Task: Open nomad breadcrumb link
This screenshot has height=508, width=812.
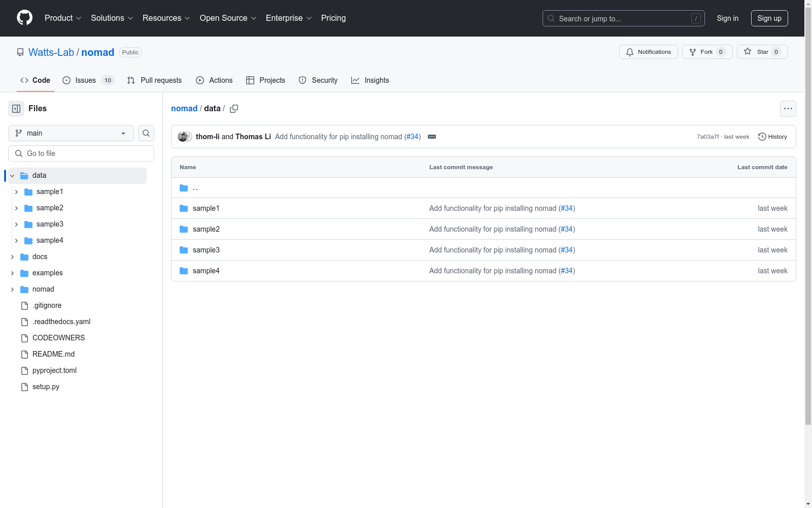Action: pos(184,109)
